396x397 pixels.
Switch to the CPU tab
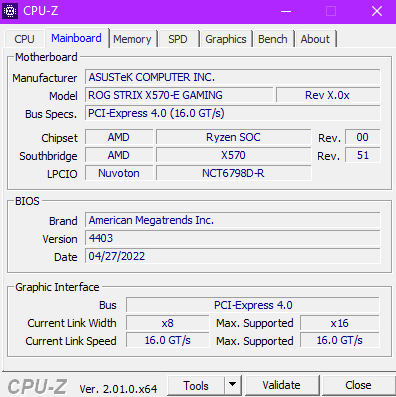point(24,39)
